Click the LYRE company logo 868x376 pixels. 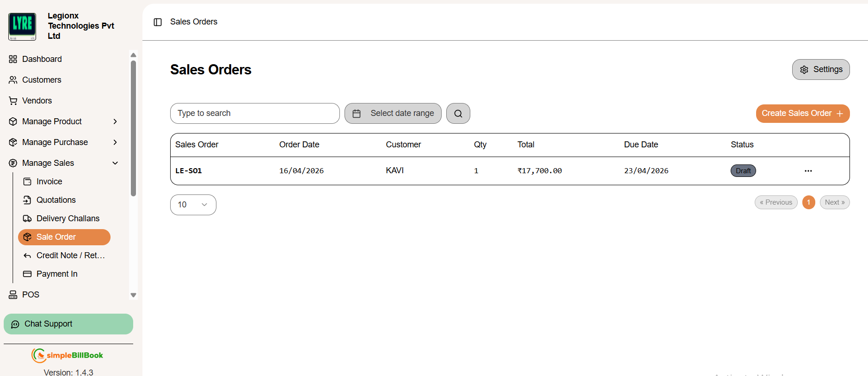[22, 26]
